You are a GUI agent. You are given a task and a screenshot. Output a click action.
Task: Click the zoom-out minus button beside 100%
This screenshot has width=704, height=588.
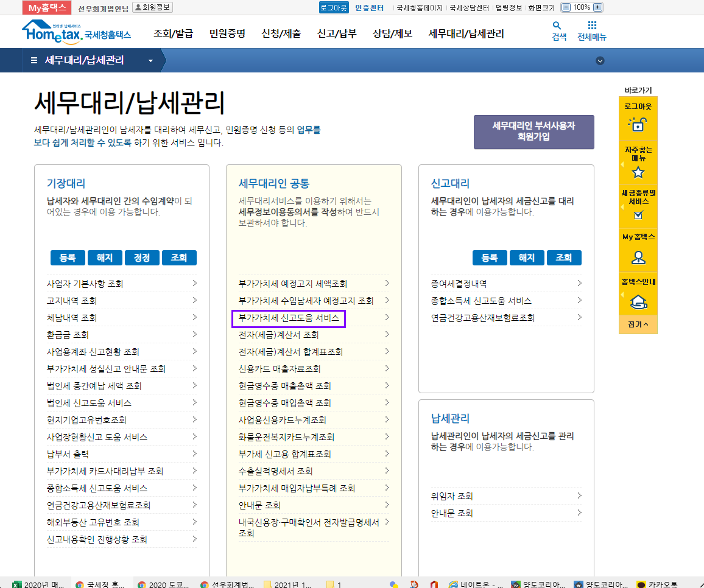coord(566,8)
